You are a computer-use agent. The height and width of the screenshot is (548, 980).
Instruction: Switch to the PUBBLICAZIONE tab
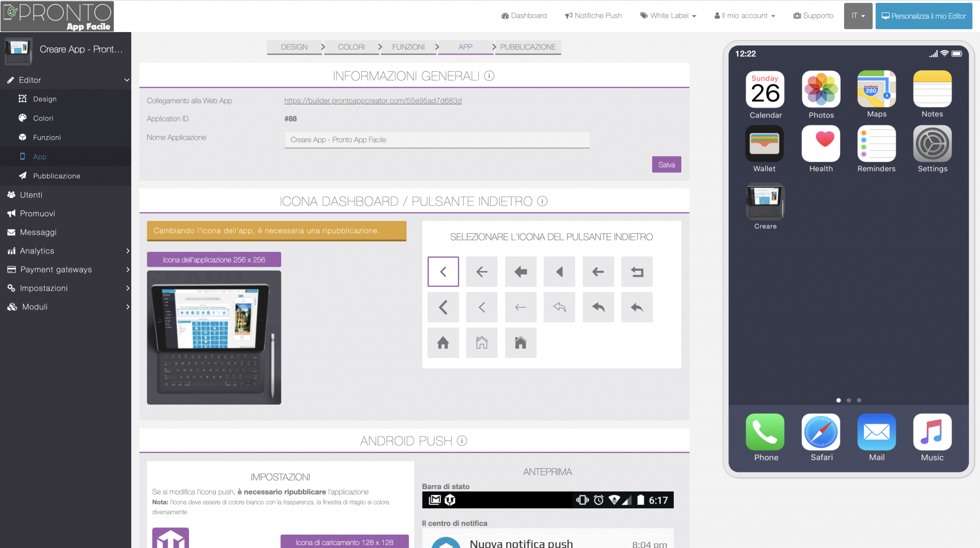528,47
